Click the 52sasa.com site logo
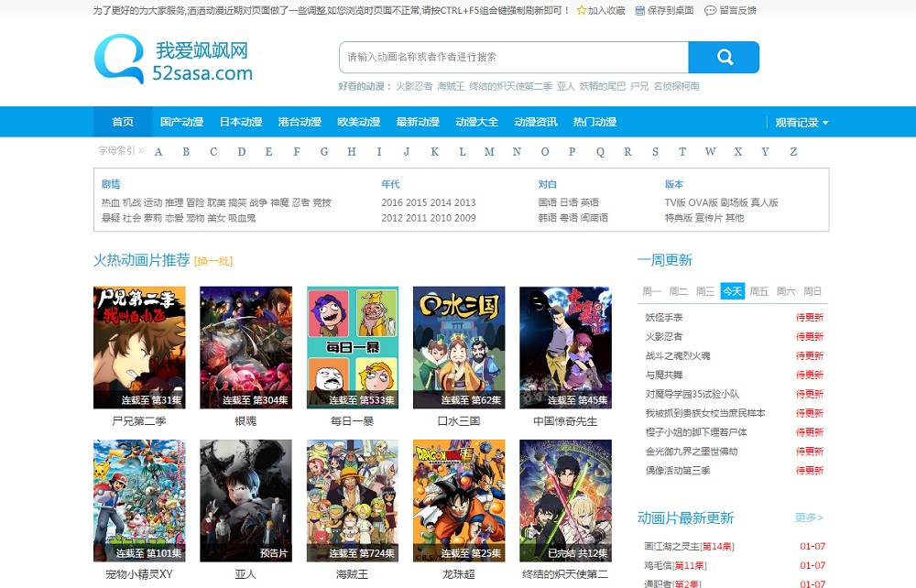 tap(174, 59)
